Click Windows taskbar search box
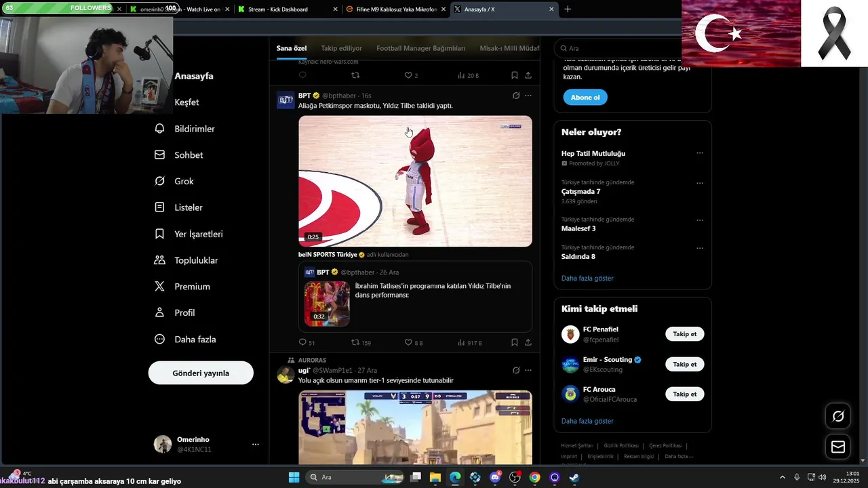 tap(355, 477)
